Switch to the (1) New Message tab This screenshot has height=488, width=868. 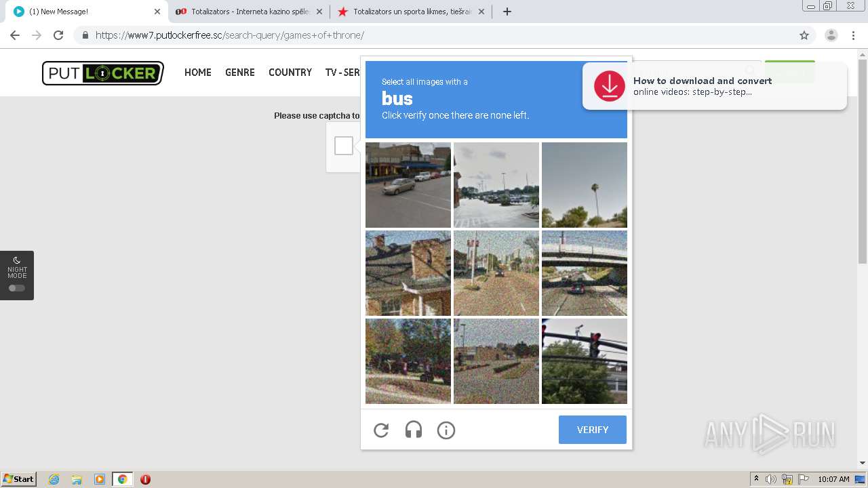tap(85, 12)
